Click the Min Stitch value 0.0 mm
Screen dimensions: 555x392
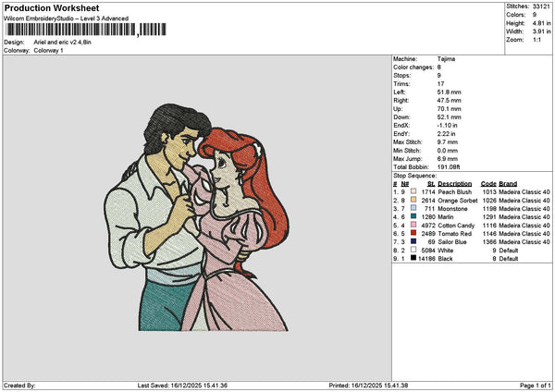[448, 151]
